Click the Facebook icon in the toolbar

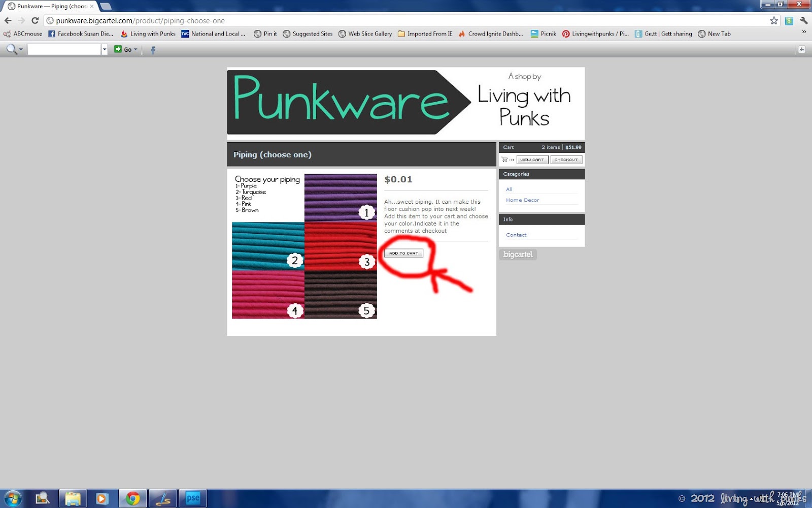(153, 50)
